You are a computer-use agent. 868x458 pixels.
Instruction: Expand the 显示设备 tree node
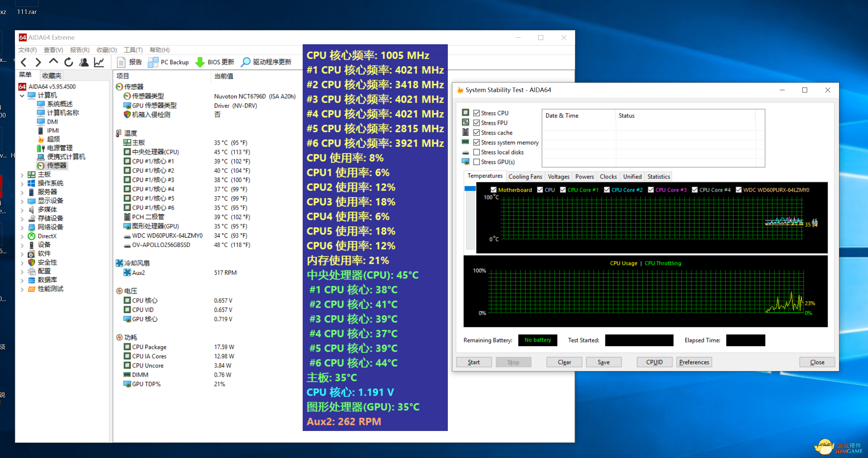[22, 201]
